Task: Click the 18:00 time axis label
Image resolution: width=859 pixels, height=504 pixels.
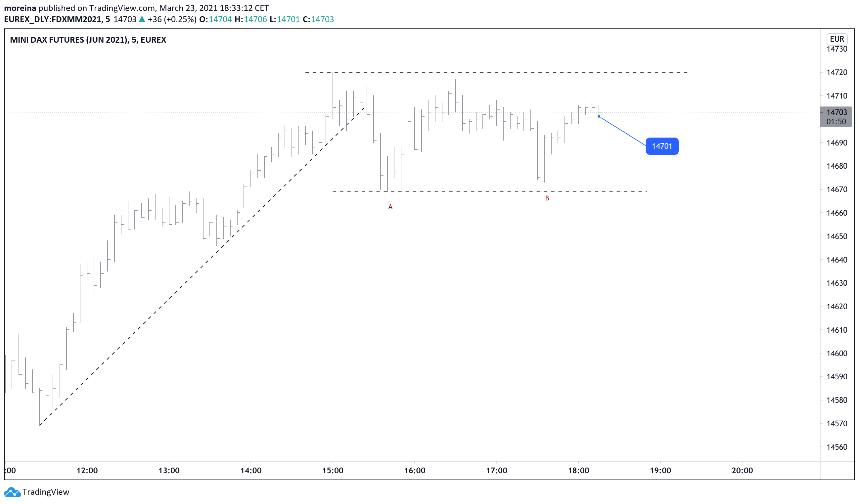Action: click(x=578, y=471)
